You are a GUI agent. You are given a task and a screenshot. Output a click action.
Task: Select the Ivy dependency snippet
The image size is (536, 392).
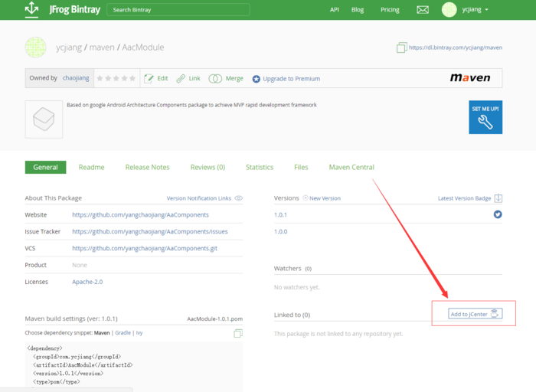(x=139, y=333)
